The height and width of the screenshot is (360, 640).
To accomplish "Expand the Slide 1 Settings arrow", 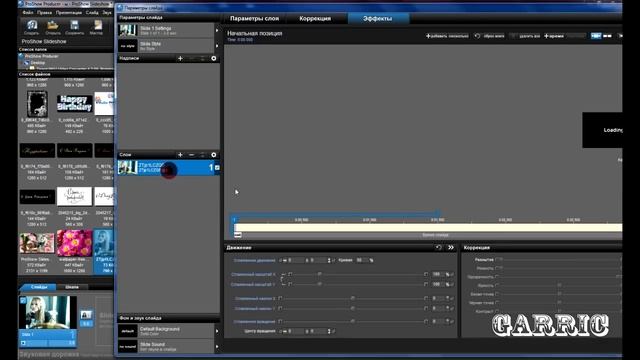I will [217, 30].
